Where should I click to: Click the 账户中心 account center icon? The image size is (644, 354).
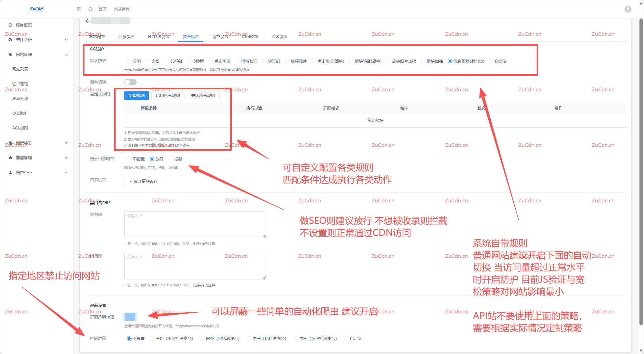pyautogui.click(x=10, y=173)
